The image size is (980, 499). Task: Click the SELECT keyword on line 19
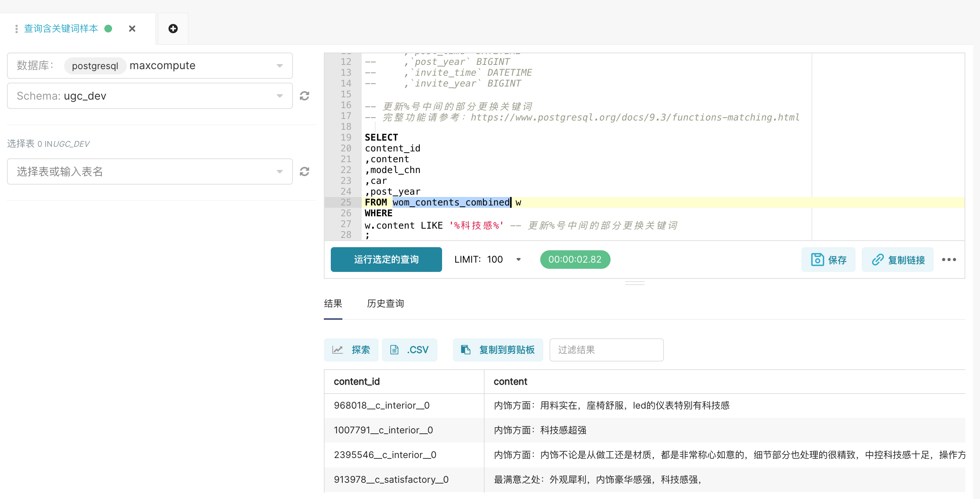point(381,137)
